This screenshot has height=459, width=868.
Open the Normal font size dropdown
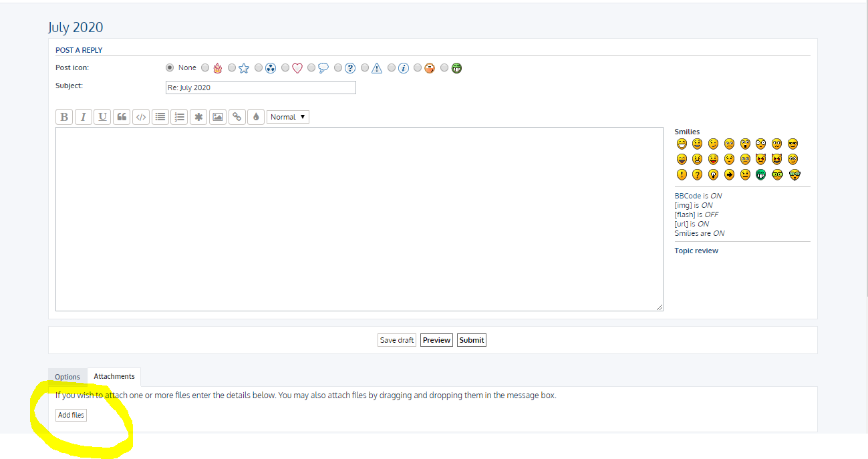pyautogui.click(x=288, y=117)
